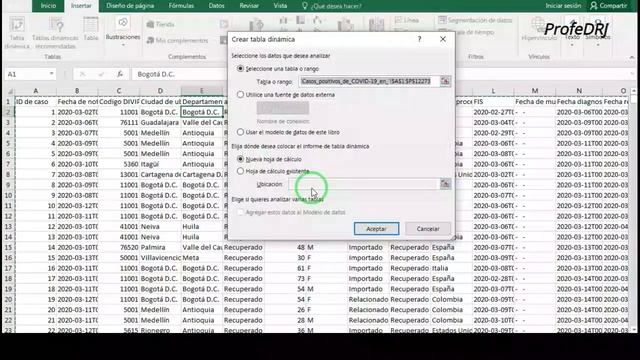The height and width of the screenshot is (360, 640).
Task: Click cell '76520' in row 15
Action: click(118, 247)
